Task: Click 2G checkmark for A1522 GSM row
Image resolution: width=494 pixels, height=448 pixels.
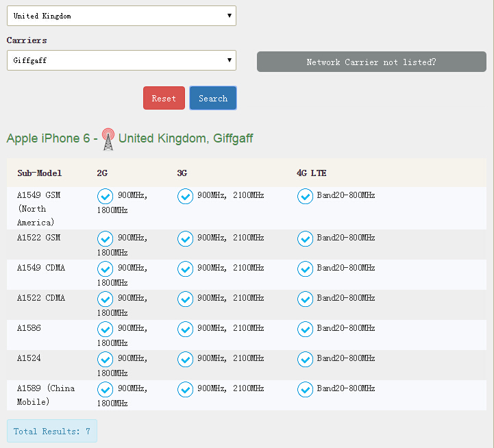Action: pos(106,239)
